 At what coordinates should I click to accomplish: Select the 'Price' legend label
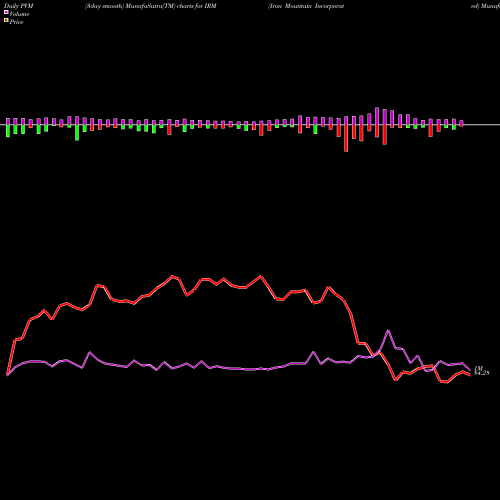coord(17,22)
